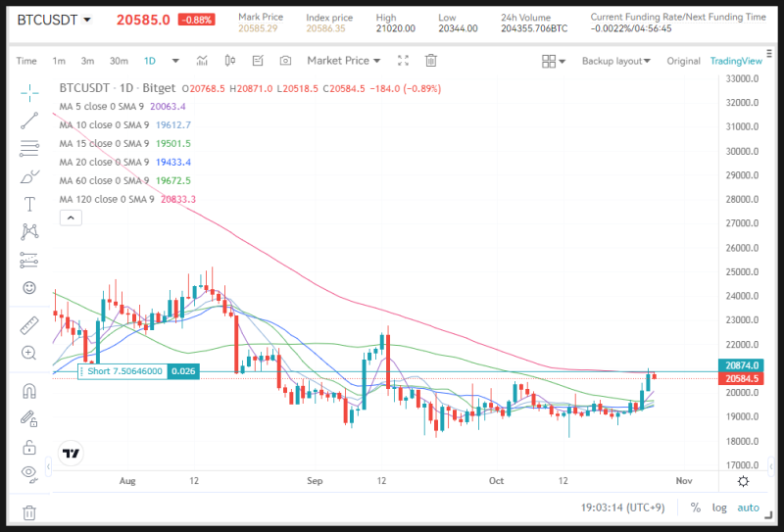
Task: Collapse the indicator legend list
Action: 71,218
